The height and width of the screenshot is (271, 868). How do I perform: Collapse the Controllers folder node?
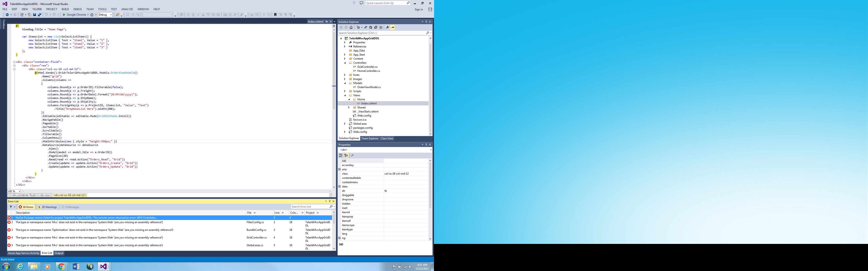pyautogui.click(x=345, y=63)
